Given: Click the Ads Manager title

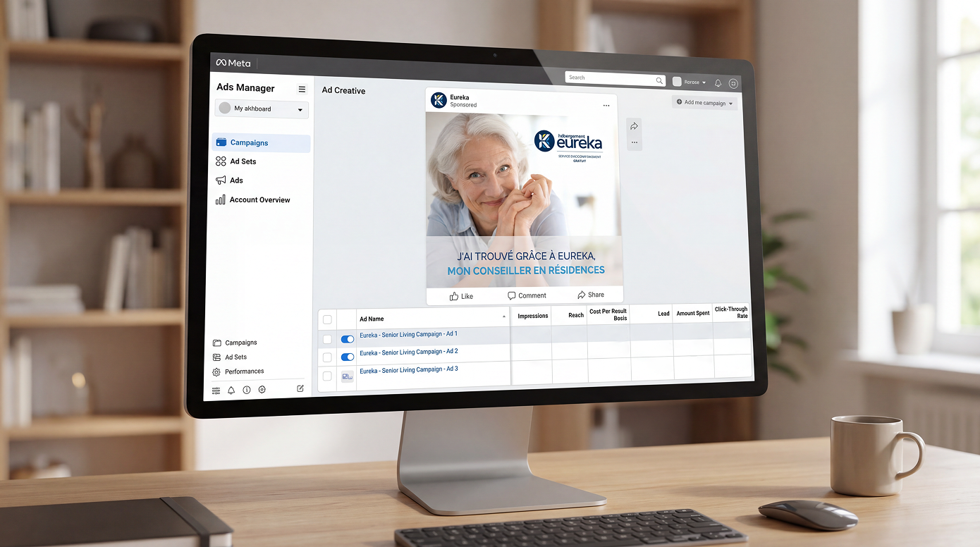Looking at the screenshot, I should 245,88.
